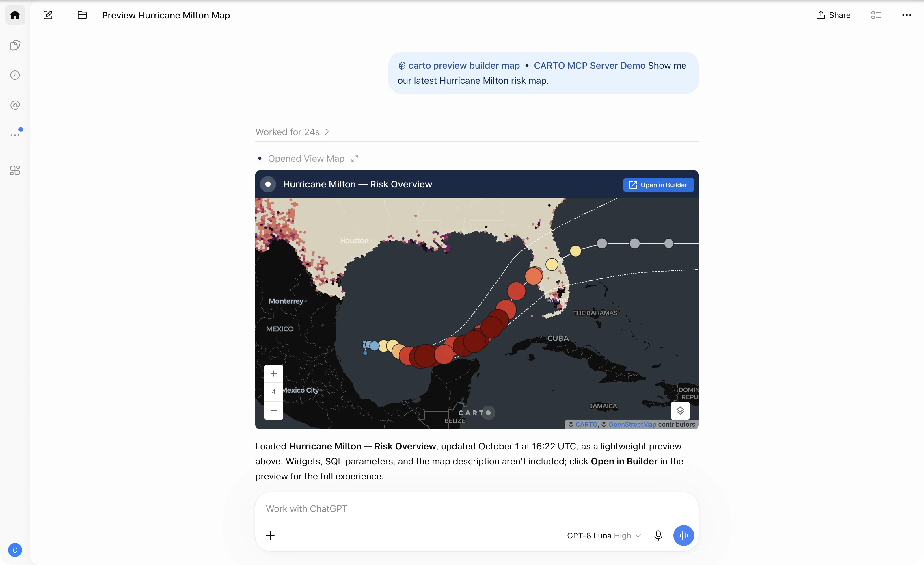924x565 pixels.
Task: Zoom out on the map with minus
Action: coord(274,410)
